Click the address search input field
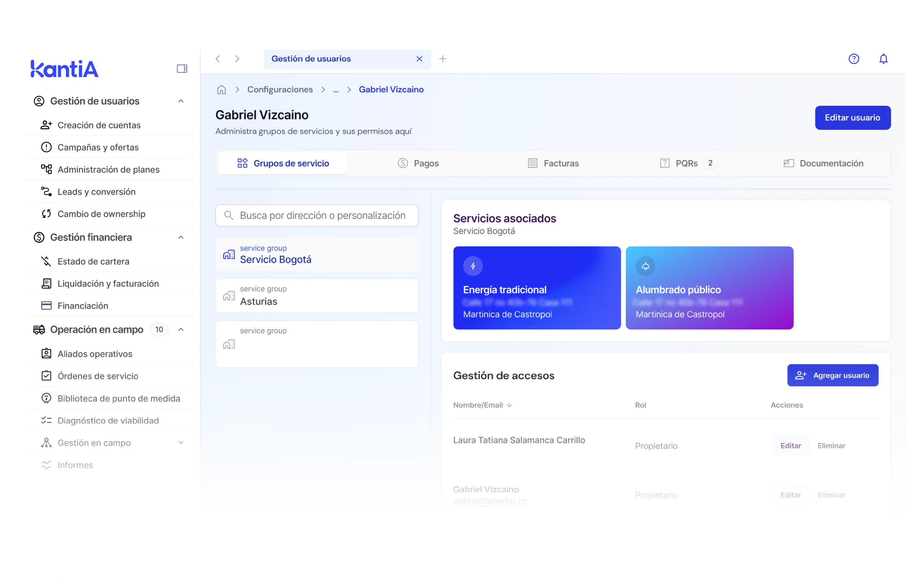 tap(322, 216)
